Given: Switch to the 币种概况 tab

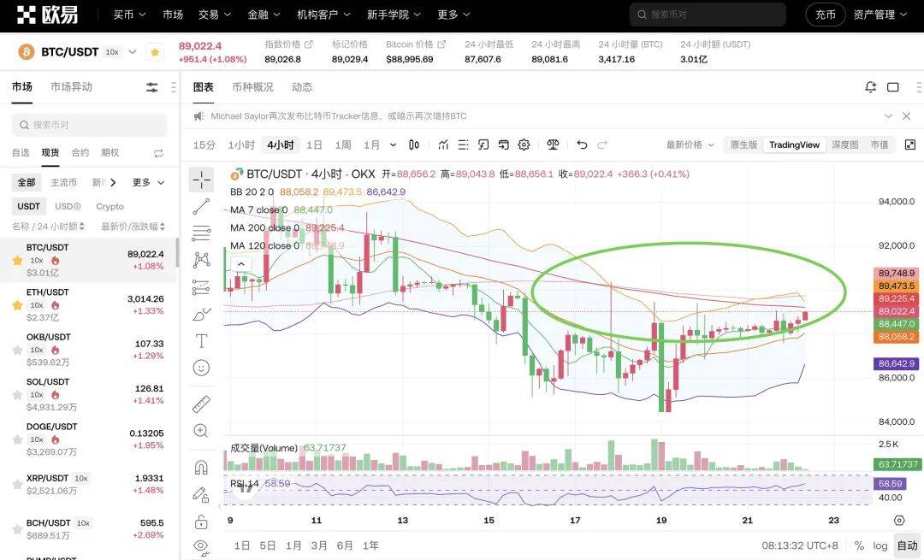Looking at the screenshot, I should tap(252, 87).
